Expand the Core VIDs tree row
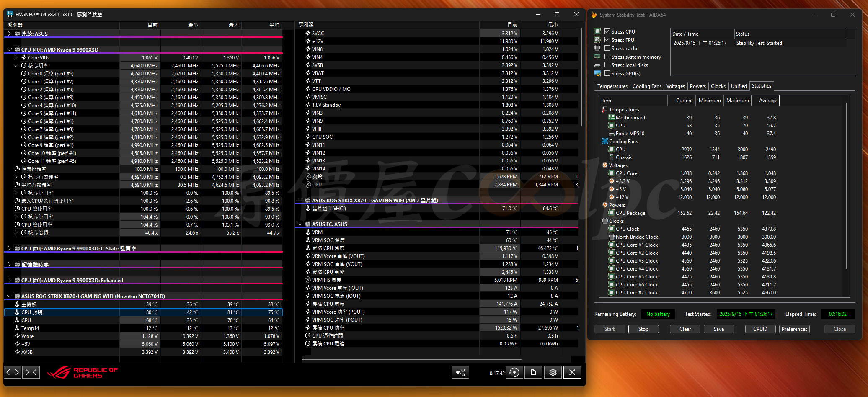Viewport: 868px width, 397px height. (16, 57)
